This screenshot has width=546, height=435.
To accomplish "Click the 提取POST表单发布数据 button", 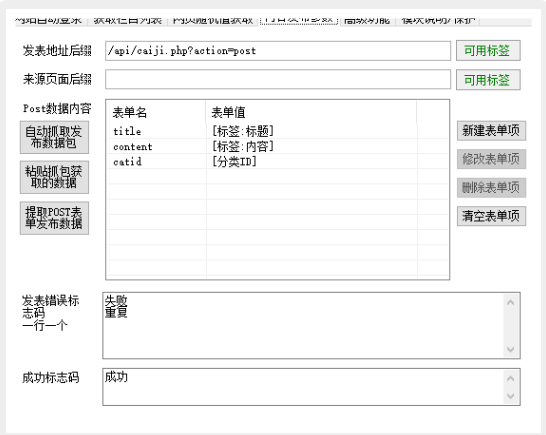I will pyautogui.click(x=54, y=218).
